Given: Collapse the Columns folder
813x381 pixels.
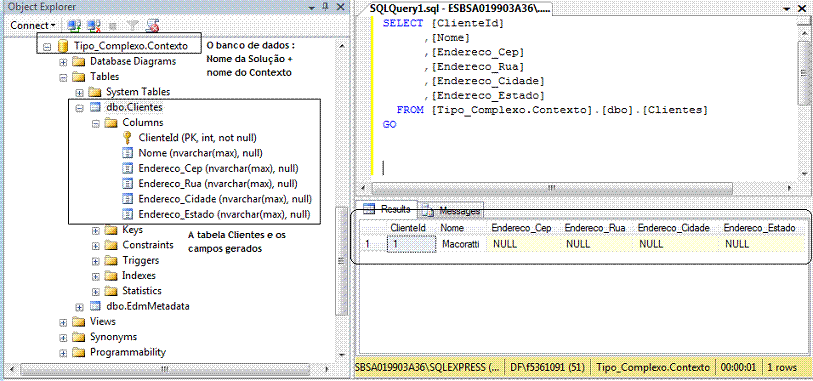Looking at the screenshot, I should 95,123.
